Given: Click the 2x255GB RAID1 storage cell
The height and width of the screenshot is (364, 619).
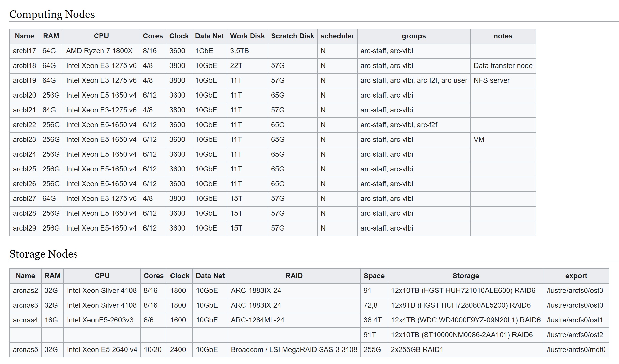Looking at the screenshot, I should 466,350.
